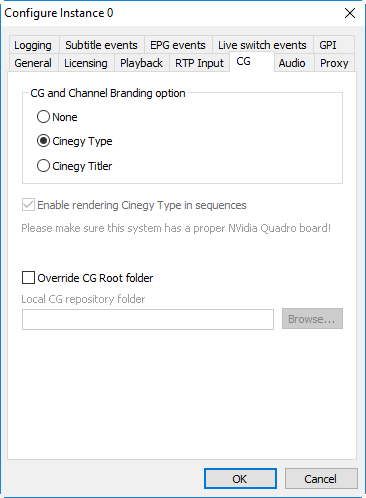This screenshot has height=498, width=366.
Task: Switch to the Playback tab
Action: [142, 63]
